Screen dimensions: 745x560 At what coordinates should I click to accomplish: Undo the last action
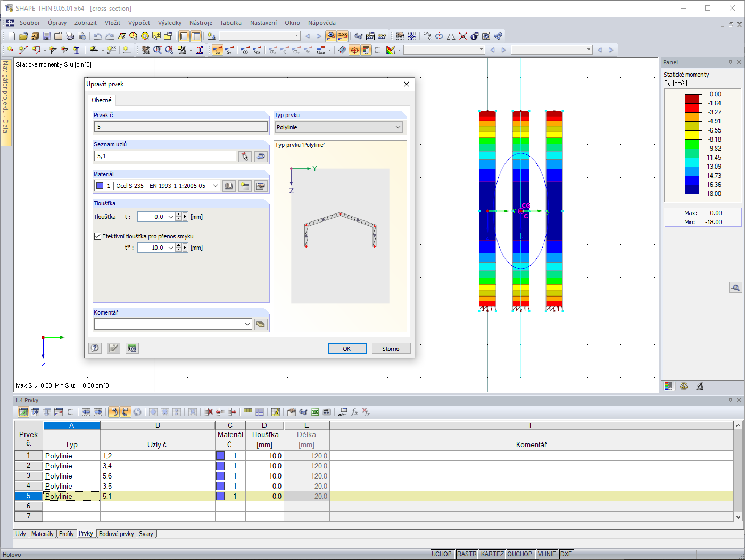97,36
